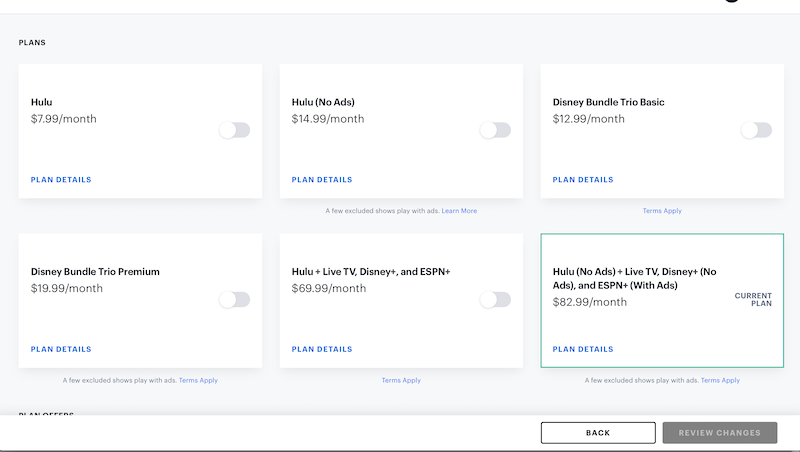Click Learn More under Hulu (No Ads)

tap(459, 211)
